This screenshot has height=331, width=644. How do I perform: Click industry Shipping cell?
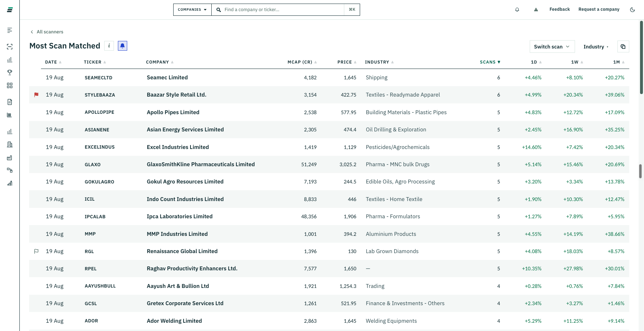tap(377, 78)
